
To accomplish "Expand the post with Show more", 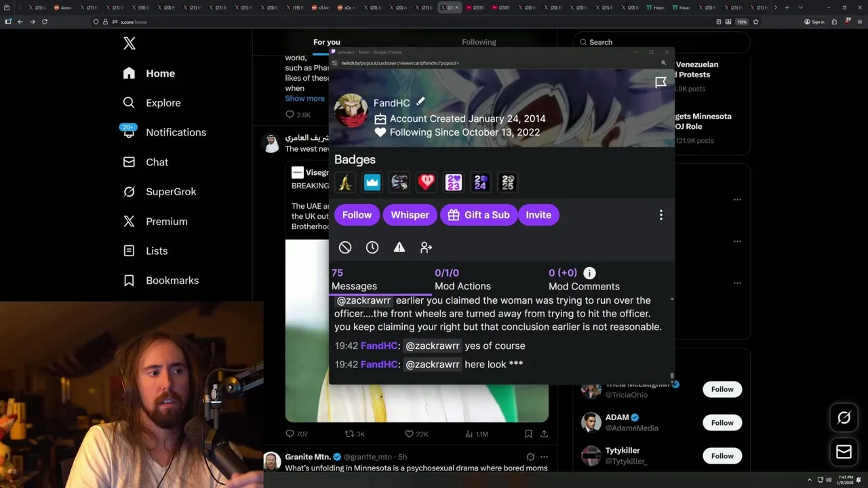I will 304,98.
